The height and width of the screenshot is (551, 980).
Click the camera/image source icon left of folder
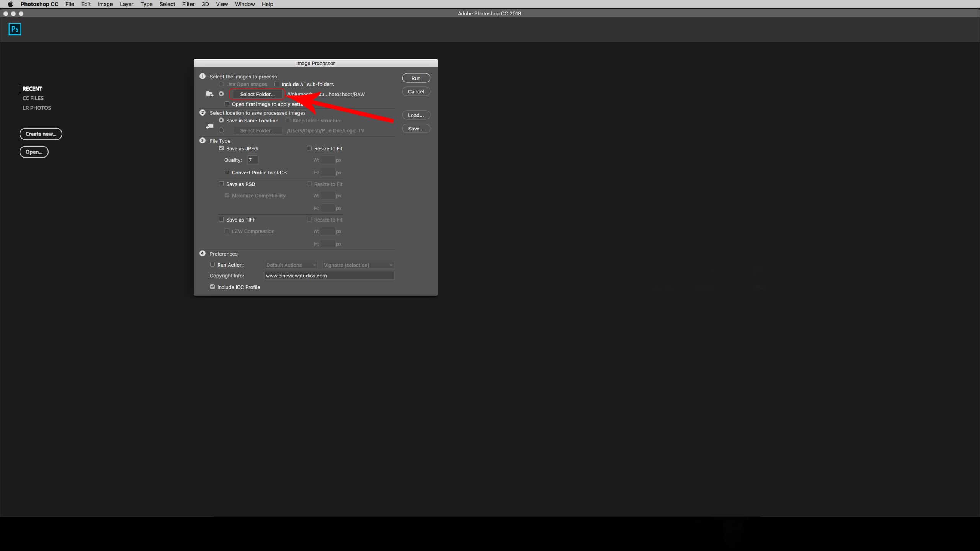209,93
